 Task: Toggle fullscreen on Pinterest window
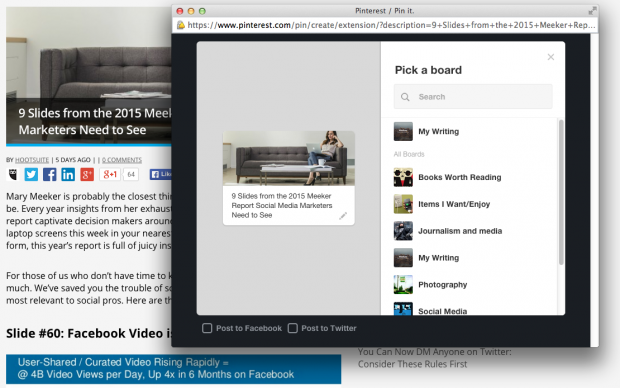[592, 11]
